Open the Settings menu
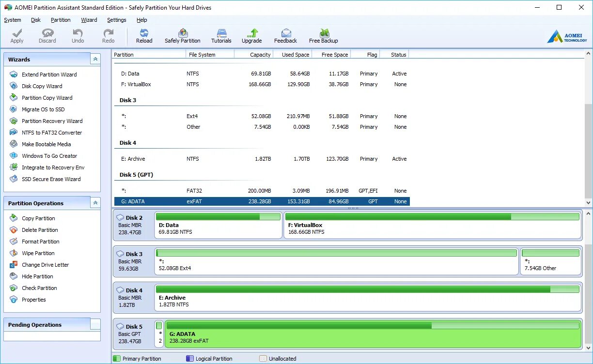 pos(117,20)
